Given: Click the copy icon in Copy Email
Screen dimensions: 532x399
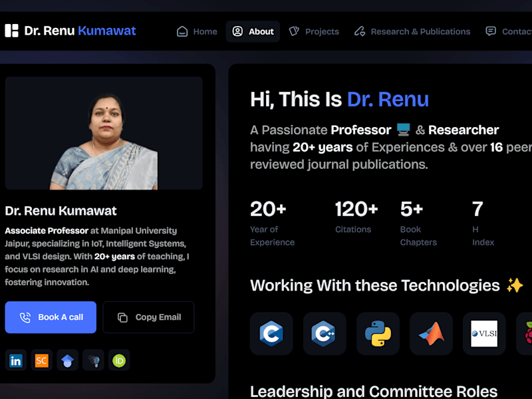Looking at the screenshot, I should coord(122,318).
